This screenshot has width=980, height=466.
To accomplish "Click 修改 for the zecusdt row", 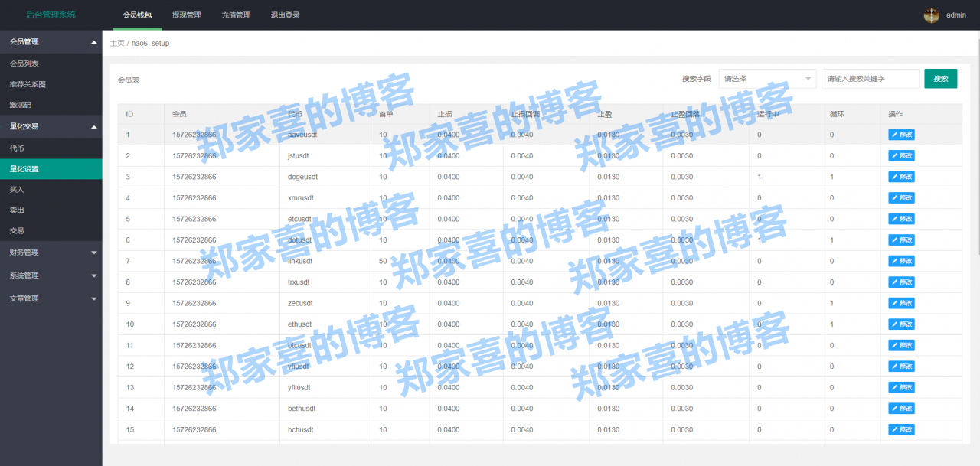I will point(901,303).
